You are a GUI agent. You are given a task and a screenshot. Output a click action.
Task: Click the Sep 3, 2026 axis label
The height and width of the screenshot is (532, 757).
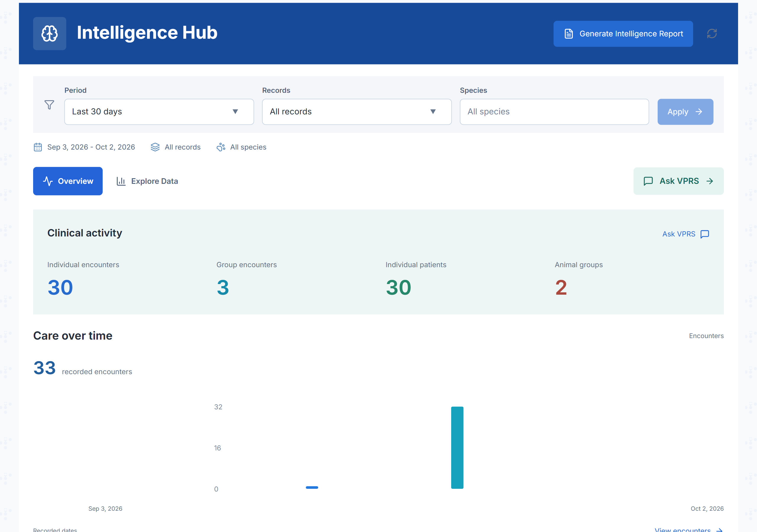click(x=105, y=509)
